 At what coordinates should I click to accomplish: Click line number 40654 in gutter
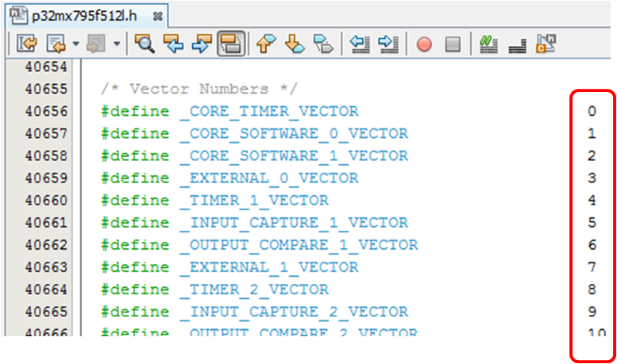pyautogui.click(x=46, y=67)
